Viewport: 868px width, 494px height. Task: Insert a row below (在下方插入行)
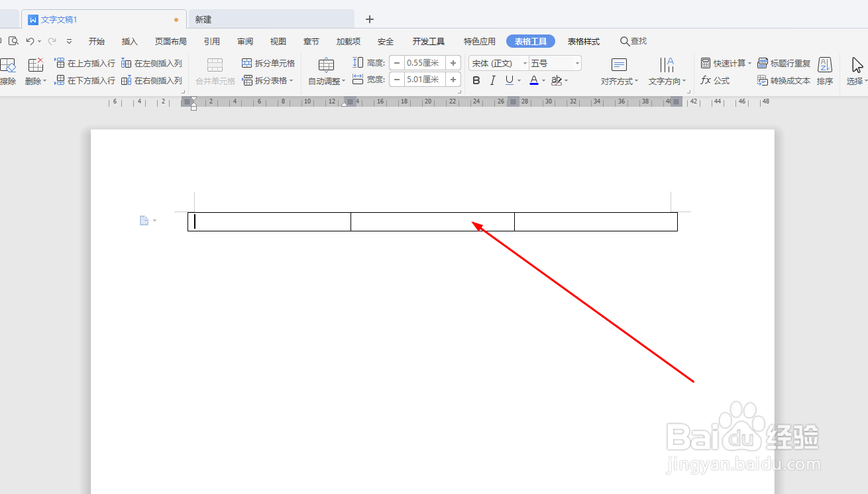(85, 80)
